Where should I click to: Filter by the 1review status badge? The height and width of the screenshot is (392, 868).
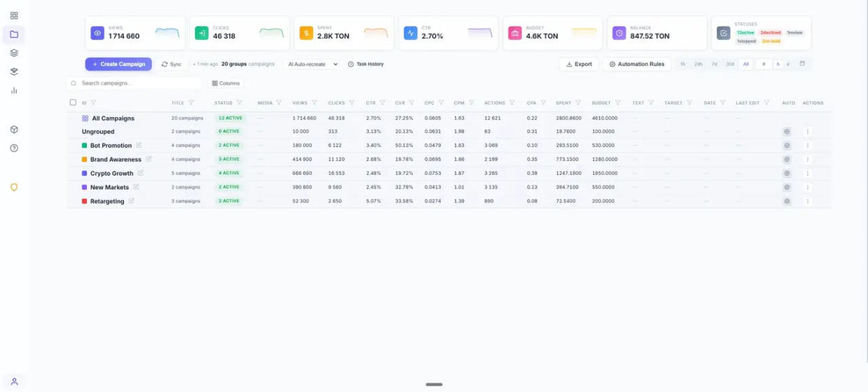(795, 33)
